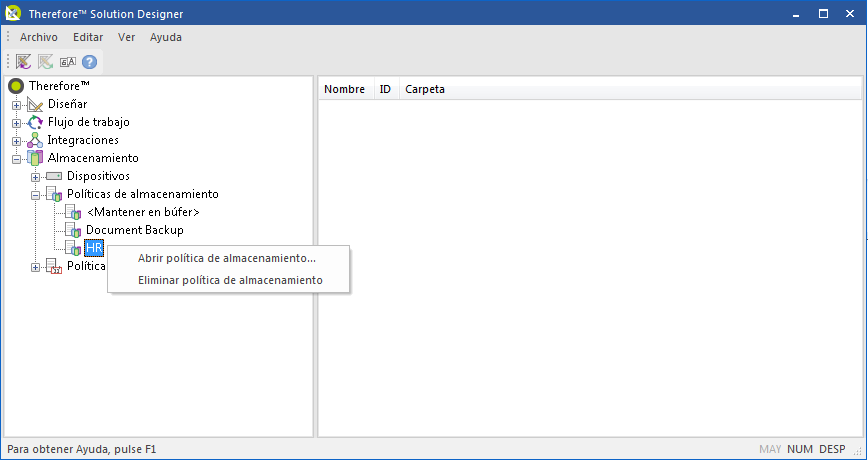Click the DESP status bar indicator
Viewport: 868px width, 461px height.
(x=833, y=449)
